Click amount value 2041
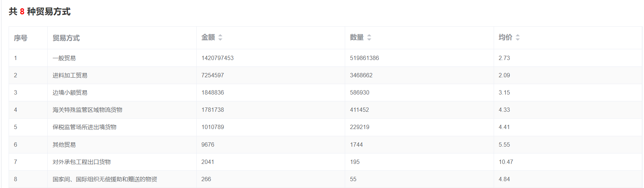Viewport: 644px width, 188px height. coord(208,162)
